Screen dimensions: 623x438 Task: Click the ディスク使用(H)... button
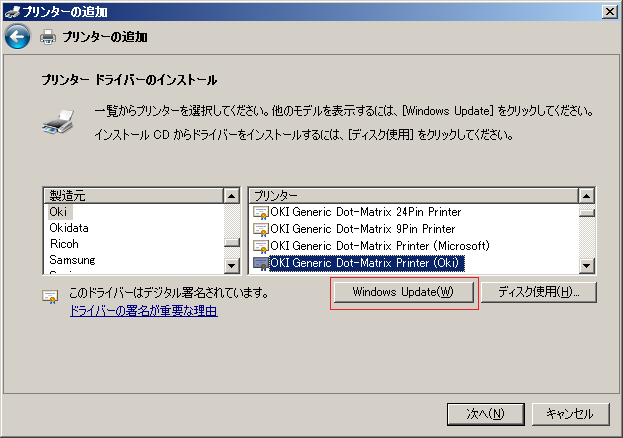[539, 292]
